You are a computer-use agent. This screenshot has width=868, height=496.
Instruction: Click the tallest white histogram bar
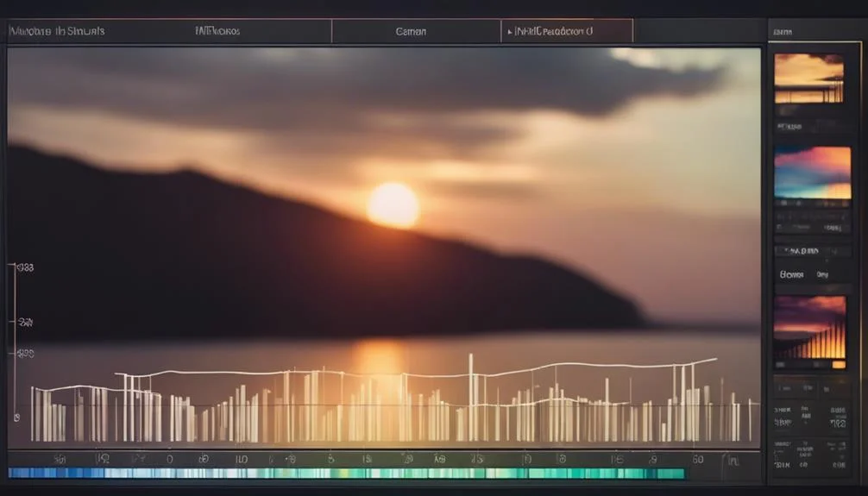[x=471, y=397]
